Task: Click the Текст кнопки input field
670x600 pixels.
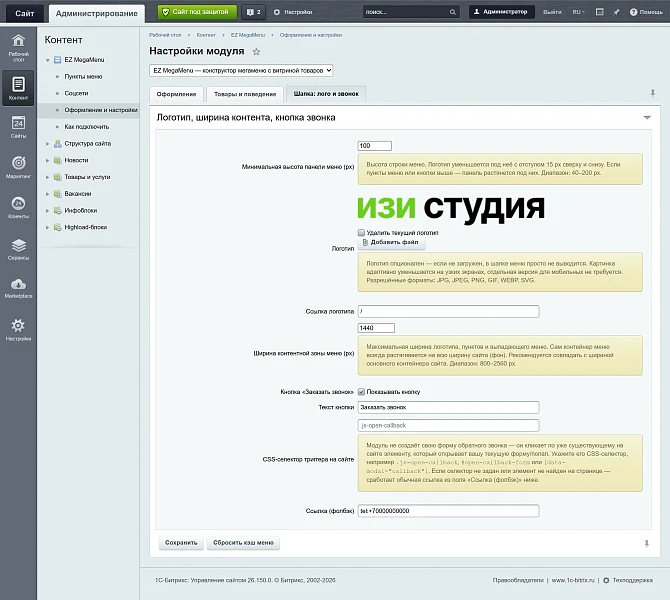Action: pos(448,407)
